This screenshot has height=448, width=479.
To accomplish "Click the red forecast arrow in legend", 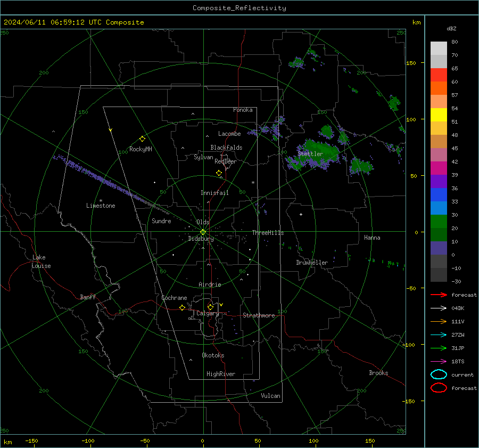I will click(x=439, y=295).
